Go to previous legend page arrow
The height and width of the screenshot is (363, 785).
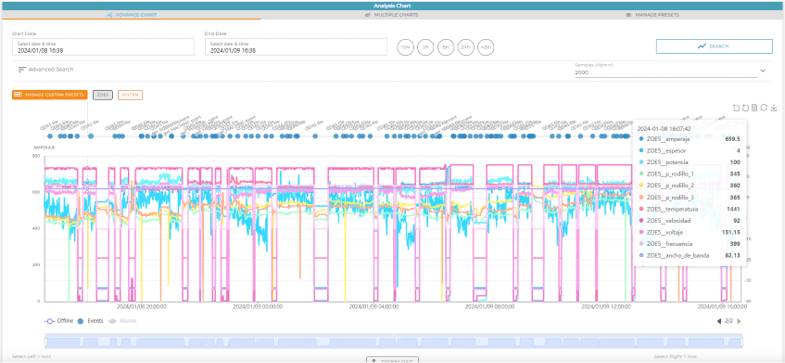pyautogui.click(x=719, y=321)
